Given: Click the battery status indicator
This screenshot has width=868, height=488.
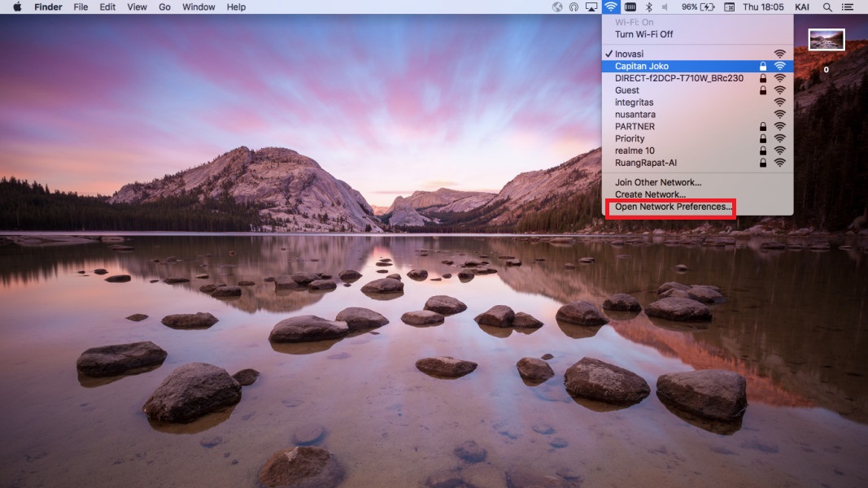Looking at the screenshot, I should pyautogui.click(x=697, y=7).
